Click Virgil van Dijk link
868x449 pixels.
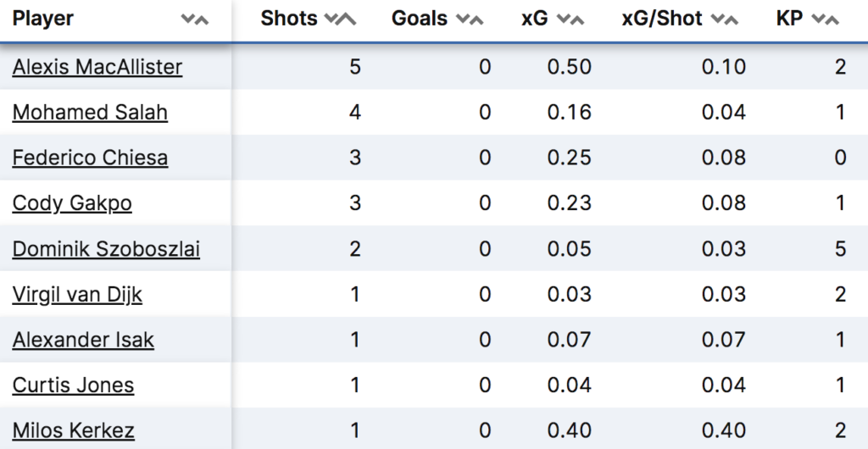[x=77, y=295]
